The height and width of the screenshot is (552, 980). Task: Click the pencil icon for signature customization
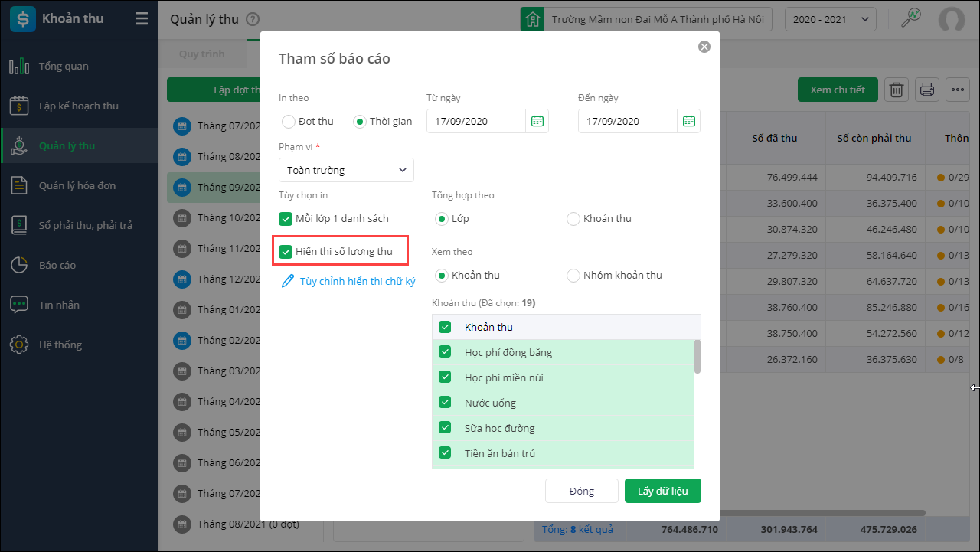[288, 281]
